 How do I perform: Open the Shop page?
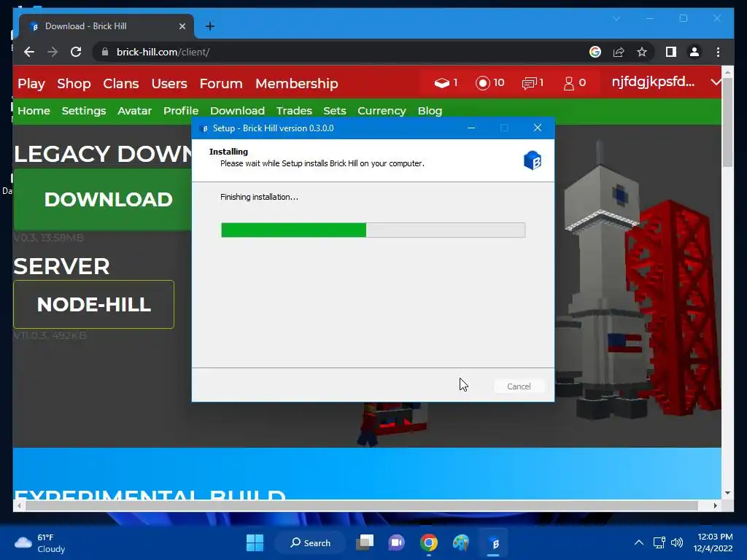tap(74, 84)
